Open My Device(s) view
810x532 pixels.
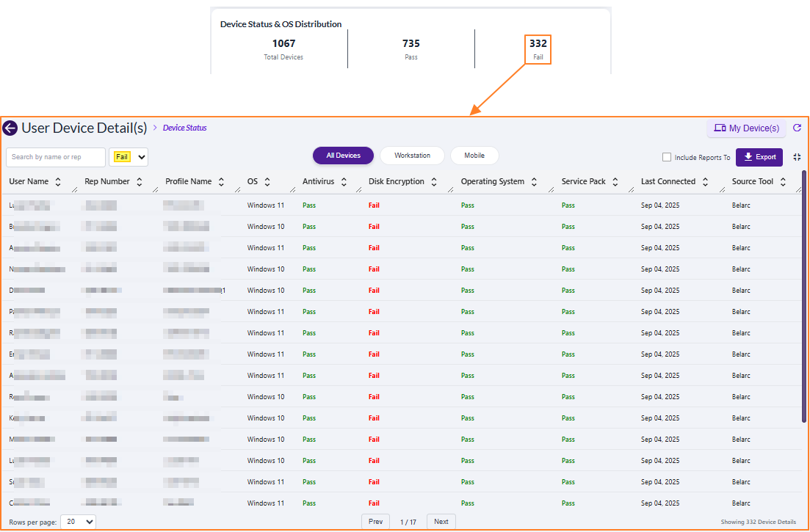point(746,128)
